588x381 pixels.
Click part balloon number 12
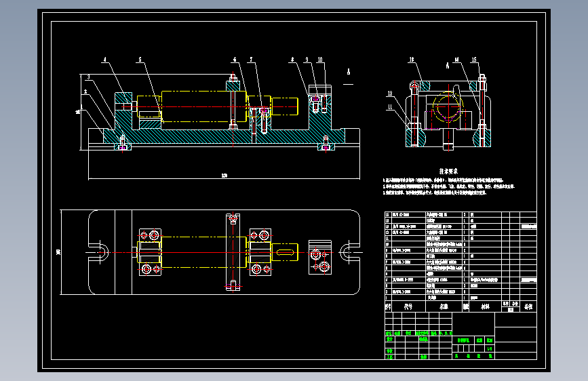pos(390,94)
